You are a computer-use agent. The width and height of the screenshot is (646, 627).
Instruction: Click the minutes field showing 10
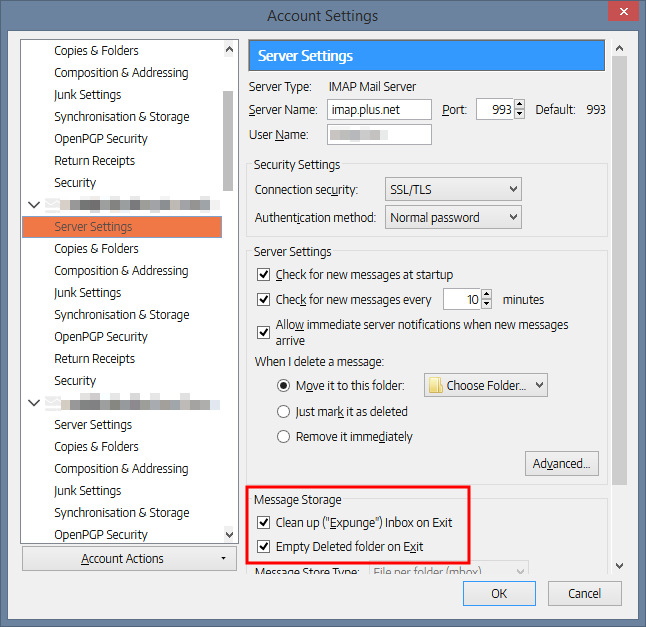(462, 299)
